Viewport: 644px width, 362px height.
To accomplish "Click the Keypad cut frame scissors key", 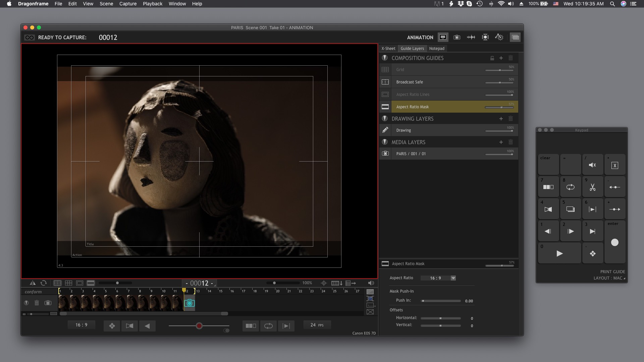I will tap(592, 187).
